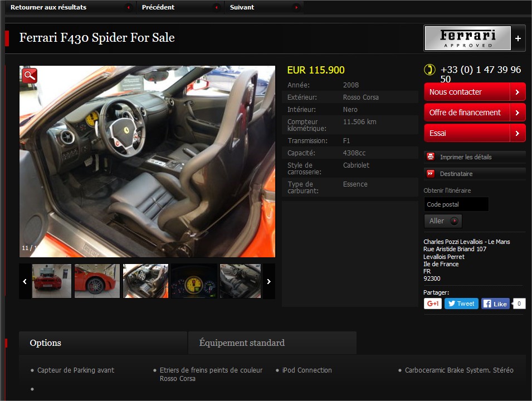Select wheel side view thumbnail
Image resolution: width=532 pixels, height=401 pixels.
click(97, 281)
